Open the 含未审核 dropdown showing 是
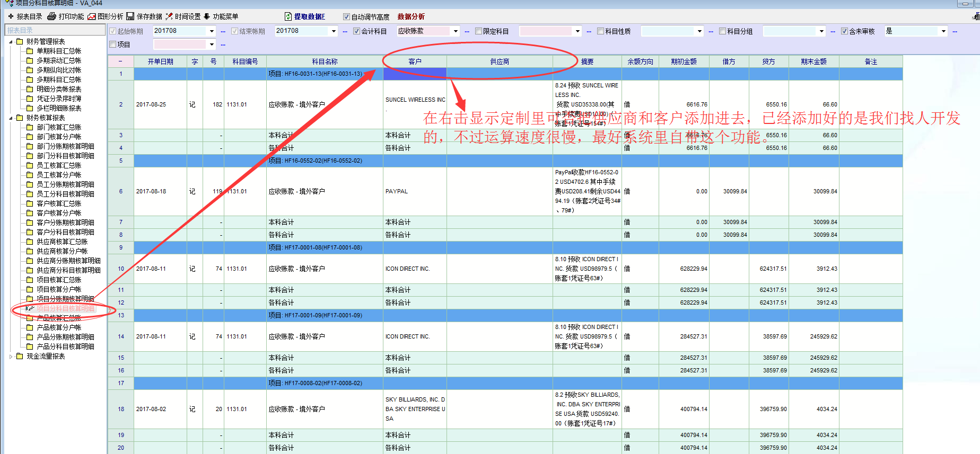This screenshot has height=454, width=980. click(x=943, y=31)
